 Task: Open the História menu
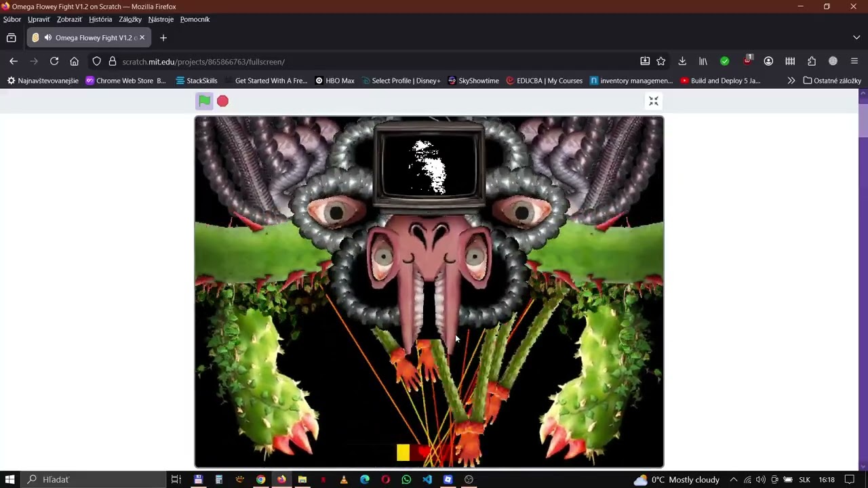pyautogui.click(x=100, y=19)
